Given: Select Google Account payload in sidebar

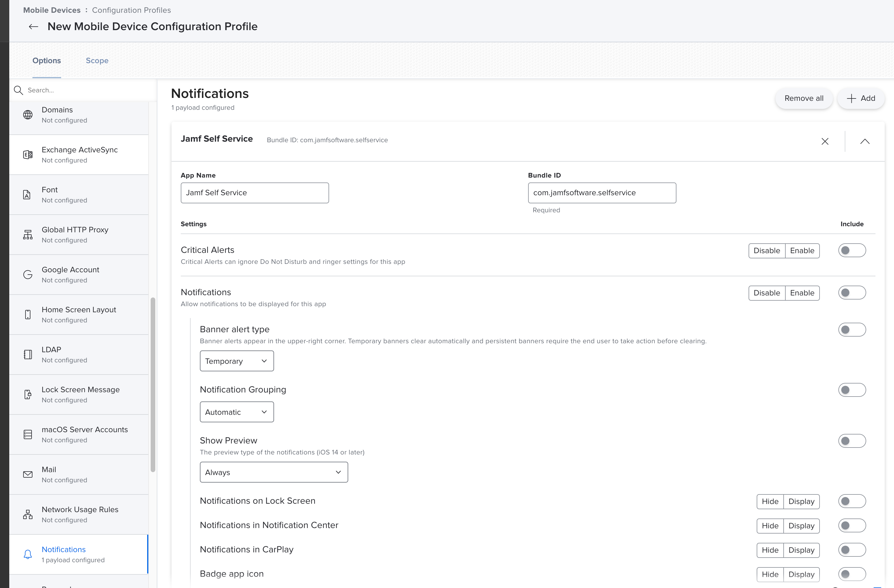Looking at the screenshot, I should [79, 275].
